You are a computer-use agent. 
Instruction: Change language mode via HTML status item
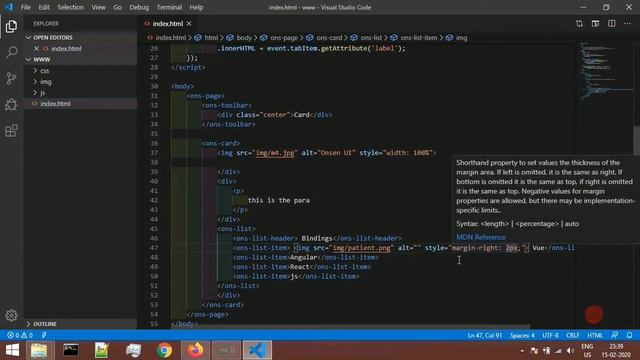pyautogui.click(x=595, y=336)
